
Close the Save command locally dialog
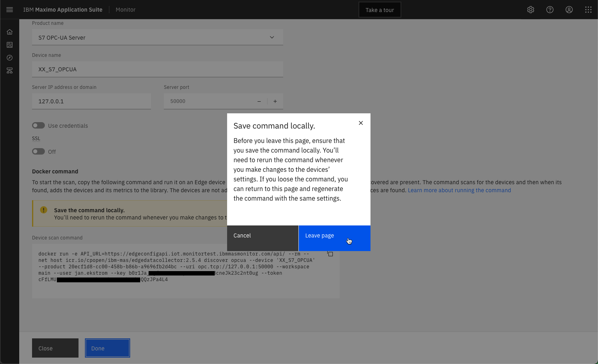pyautogui.click(x=361, y=123)
